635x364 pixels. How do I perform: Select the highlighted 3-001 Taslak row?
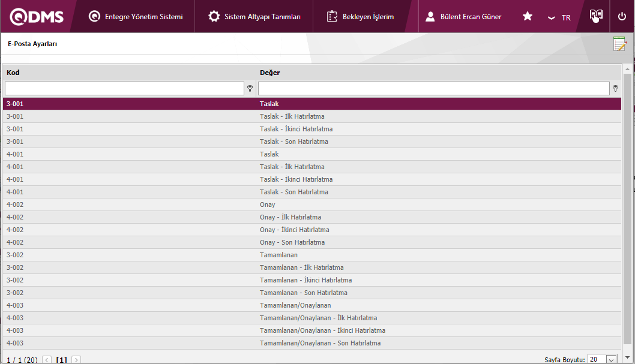point(312,104)
